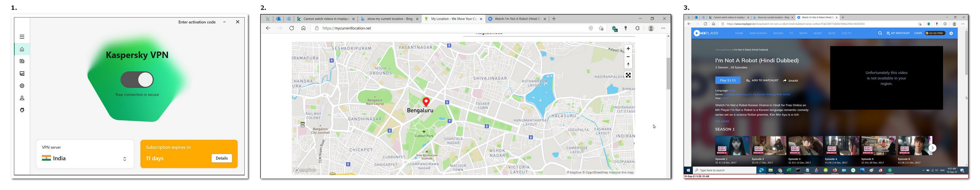Add mycurrentlocation.net page to favorites
The width and height of the screenshot is (980, 190).
tap(601, 28)
